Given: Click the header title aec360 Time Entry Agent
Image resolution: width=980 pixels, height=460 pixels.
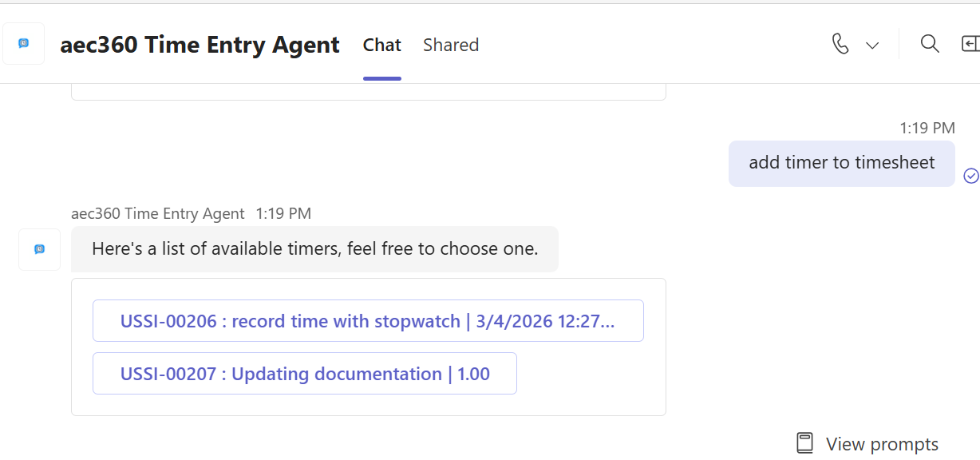Looking at the screenshot, I should (200, 46).
